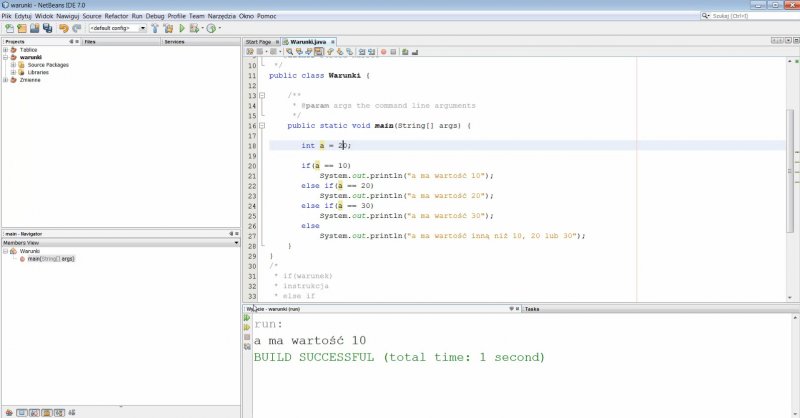Click the Save All toolbar icon
Screen dimensions: 800x418
tap(47, 28)
